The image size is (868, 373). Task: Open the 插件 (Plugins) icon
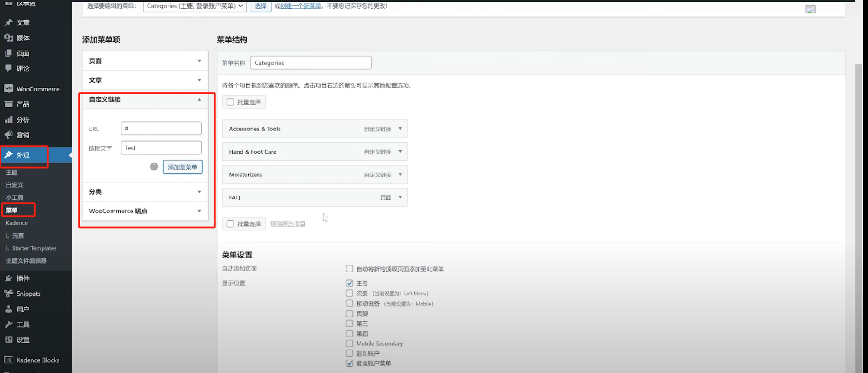pos(8,278)
